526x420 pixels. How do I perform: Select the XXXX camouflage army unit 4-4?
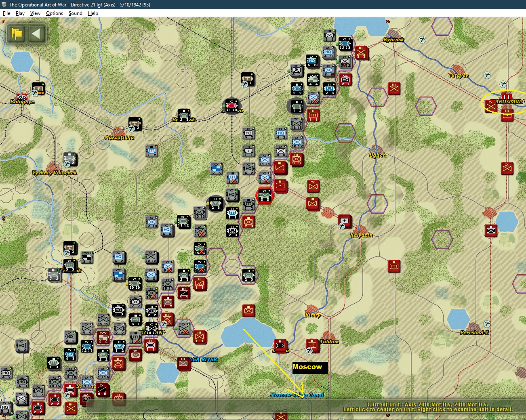pos(313,80)
